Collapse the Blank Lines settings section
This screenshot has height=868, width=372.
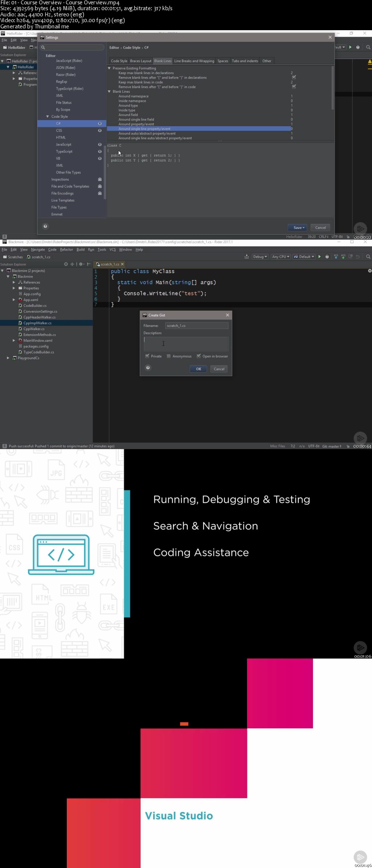click(109, 92)
